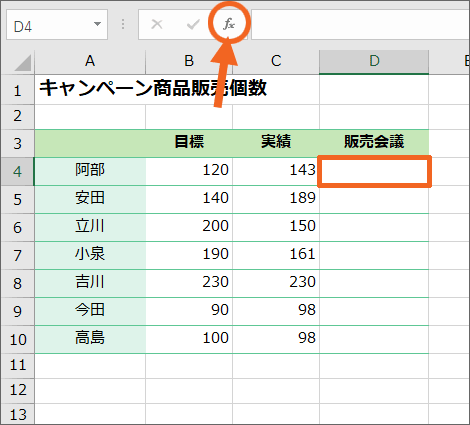Select the cell with name 吉川
The height and width of the screenshot is (425, 470).
pos(90,283)
